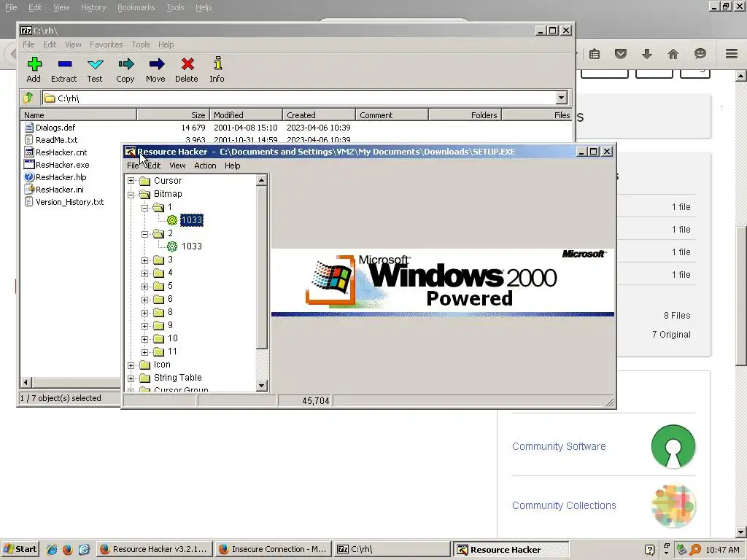Collapse Bitmap subfolder 2
The width and height of the screenshot is (747, 560).
(x=145, y=234)
